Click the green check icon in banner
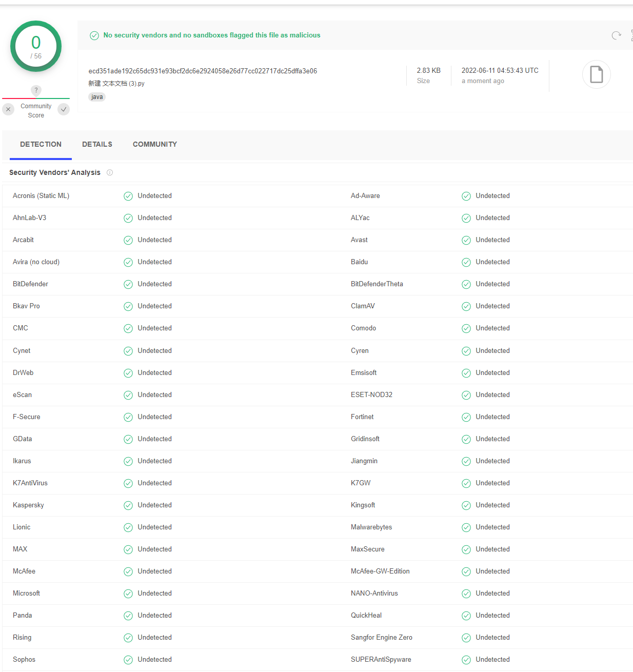The height and width of the screenshot is (672, 633). [x=94, y=35]
